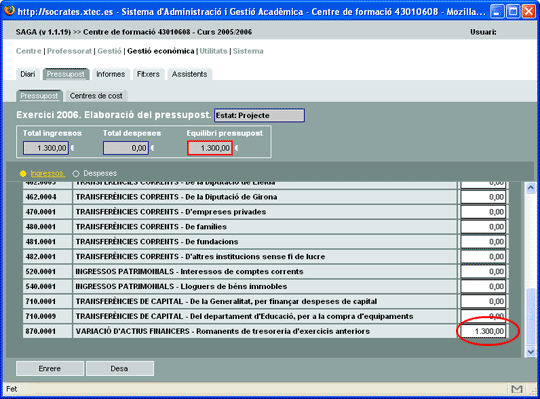Switch to the Fitxers tab

coord(148,74)
